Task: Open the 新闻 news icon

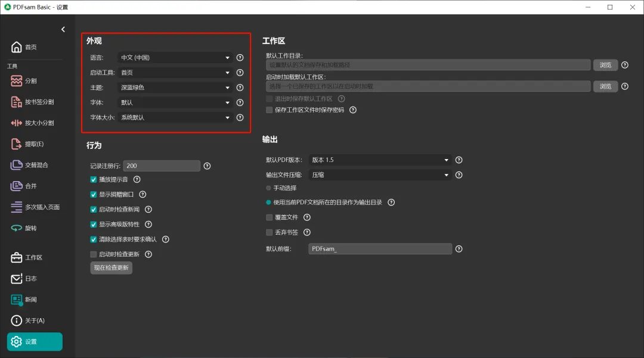Action: (x=17, y=300)
